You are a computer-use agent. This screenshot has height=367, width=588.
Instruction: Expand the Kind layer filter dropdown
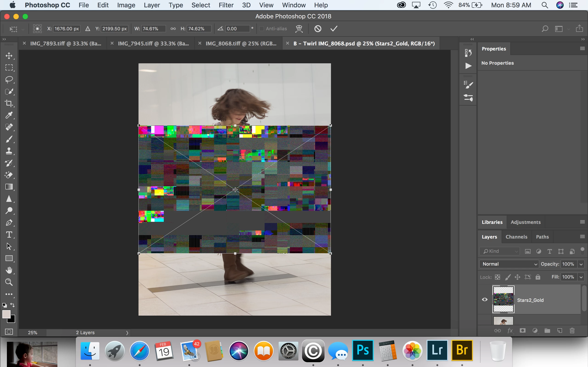[500, 251]
